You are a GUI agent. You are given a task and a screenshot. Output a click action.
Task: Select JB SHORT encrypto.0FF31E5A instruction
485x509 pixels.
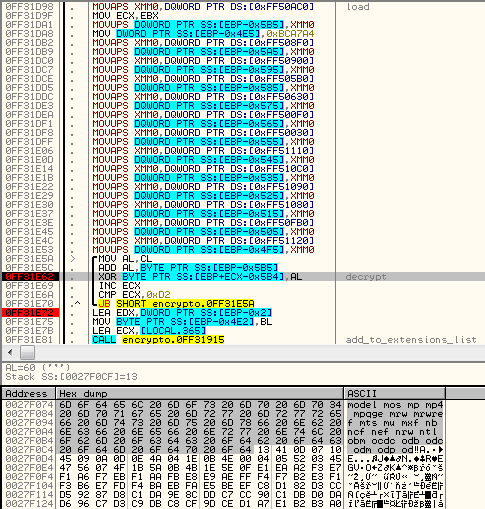coord(176,304)
